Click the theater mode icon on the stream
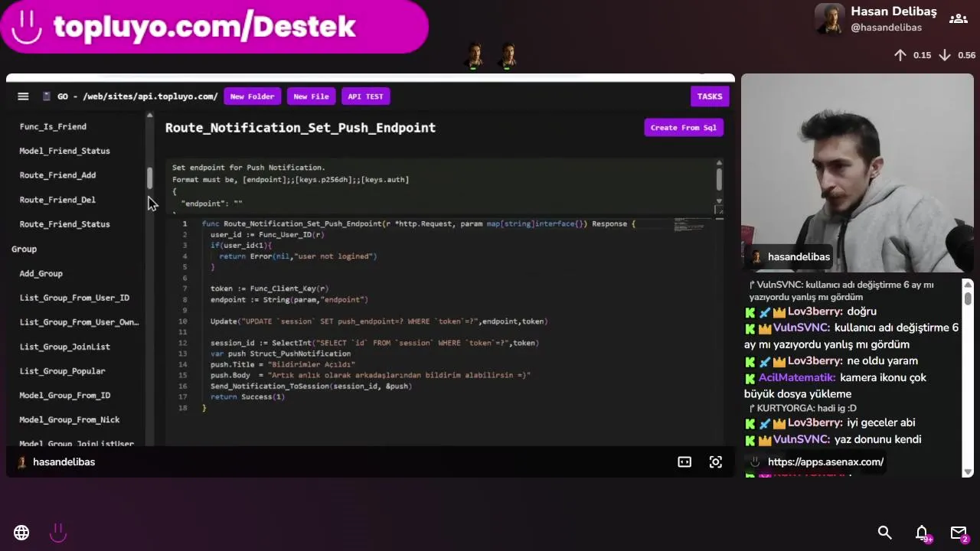 click(684, 461)
